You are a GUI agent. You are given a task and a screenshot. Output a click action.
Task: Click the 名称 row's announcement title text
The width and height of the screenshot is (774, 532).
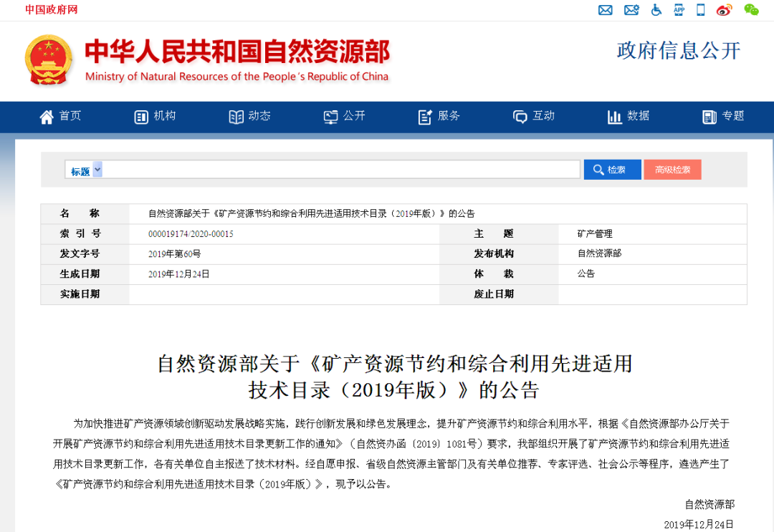click(312, 213)
